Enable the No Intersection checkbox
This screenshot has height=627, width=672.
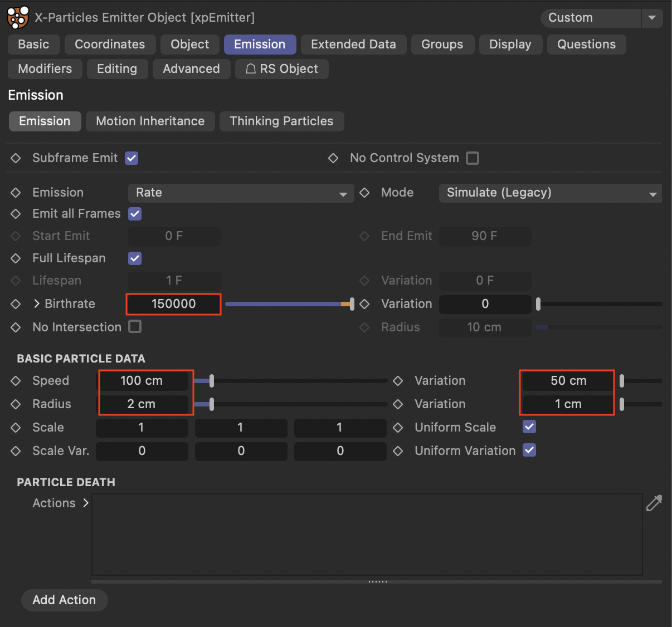point(135,326)
